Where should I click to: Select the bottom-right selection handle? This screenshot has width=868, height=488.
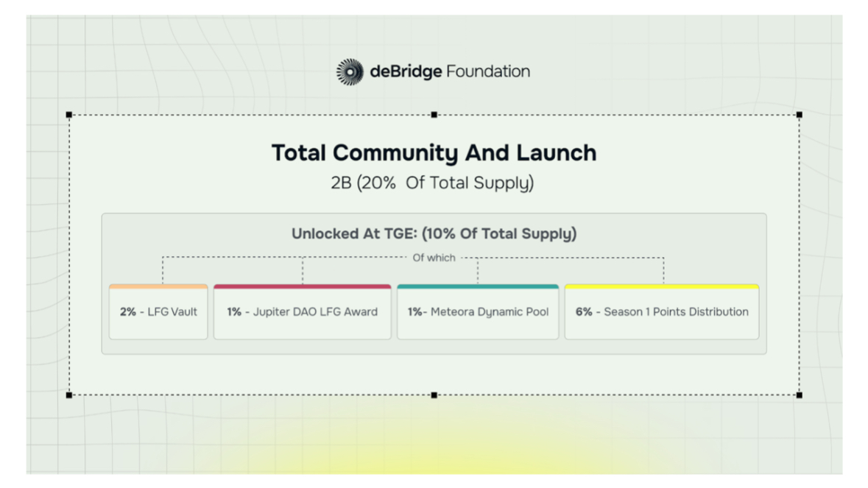(799, 395)
